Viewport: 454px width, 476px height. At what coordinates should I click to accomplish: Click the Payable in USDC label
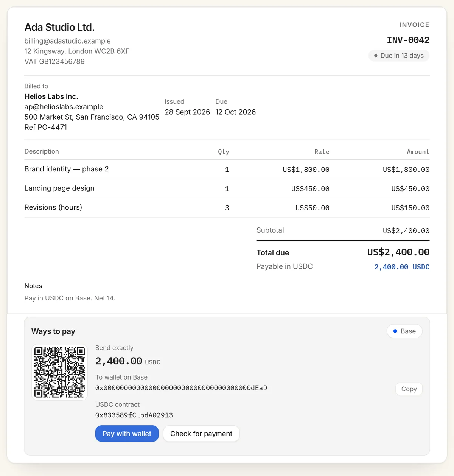click(285, 266)
